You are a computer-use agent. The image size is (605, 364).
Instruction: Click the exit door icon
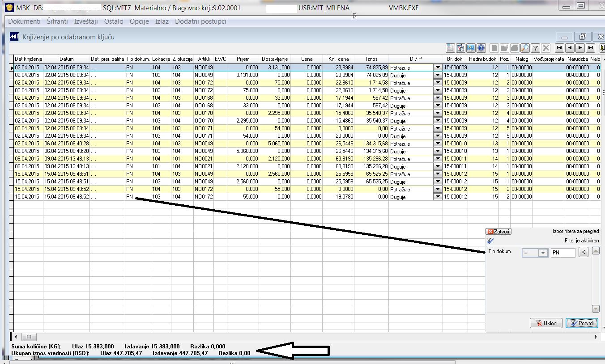pyautogui.click(x=602, y=48)
